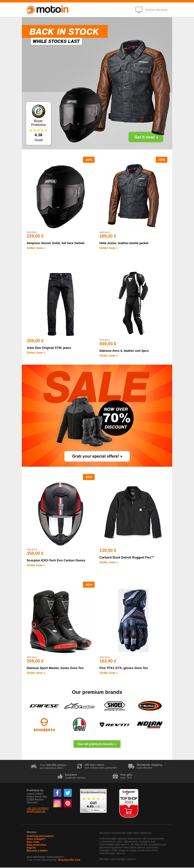Click 'Order now' under Held Jester jacket

tap(108, 248)
